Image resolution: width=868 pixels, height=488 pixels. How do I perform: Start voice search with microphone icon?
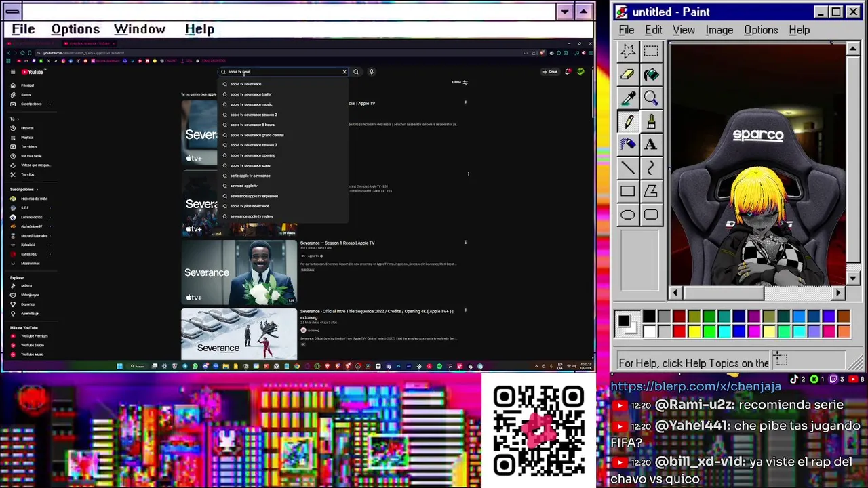371,72
